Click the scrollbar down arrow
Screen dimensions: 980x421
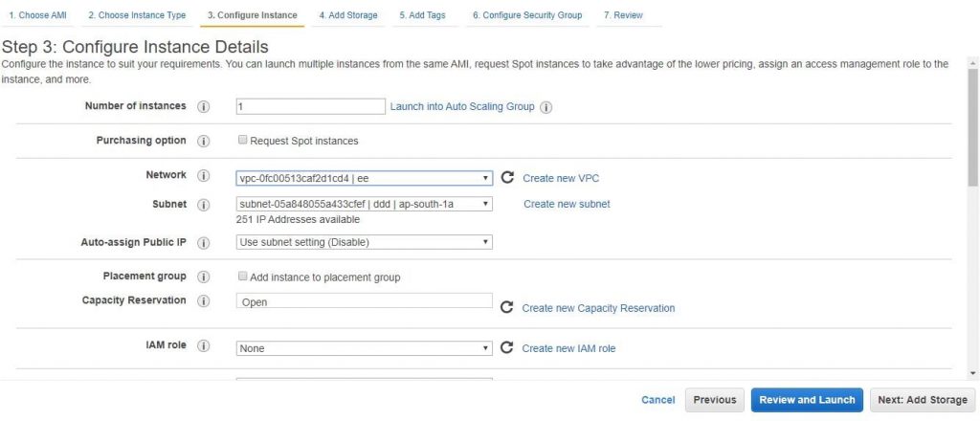pyautogui.click(x=972, y=373)
